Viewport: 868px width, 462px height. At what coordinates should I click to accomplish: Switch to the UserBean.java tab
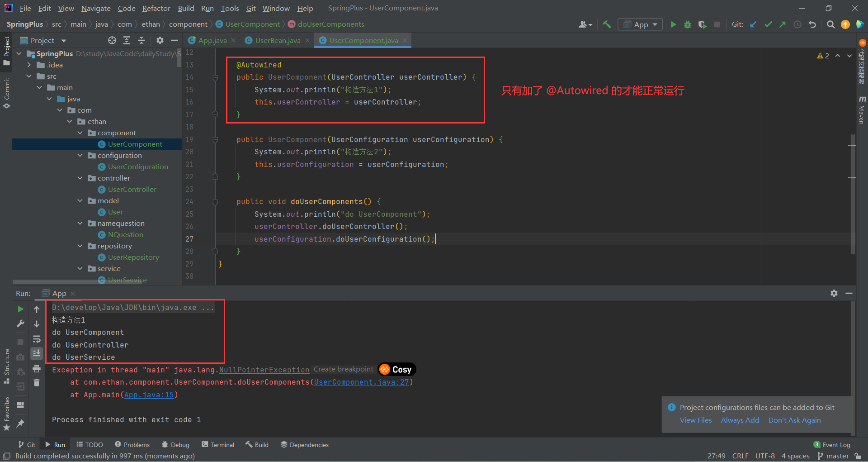(277, 40)
